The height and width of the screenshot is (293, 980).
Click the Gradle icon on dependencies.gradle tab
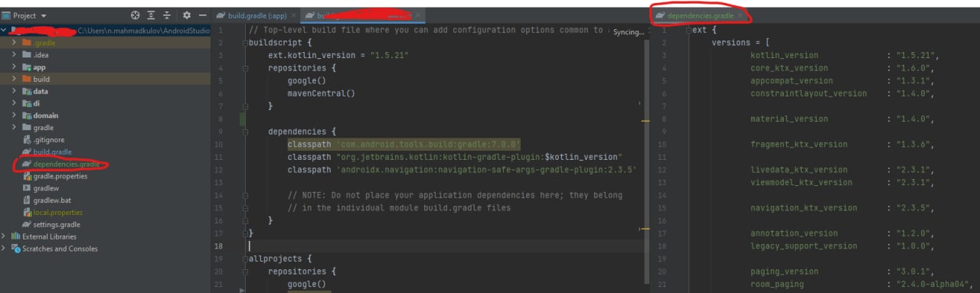coord(660,15)
